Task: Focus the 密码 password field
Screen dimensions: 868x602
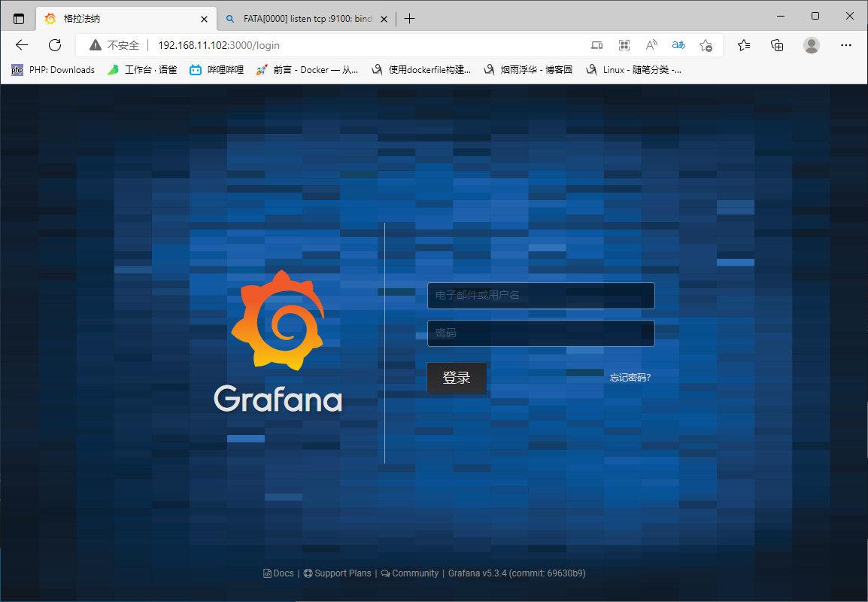Action: [x=541, y=333]
